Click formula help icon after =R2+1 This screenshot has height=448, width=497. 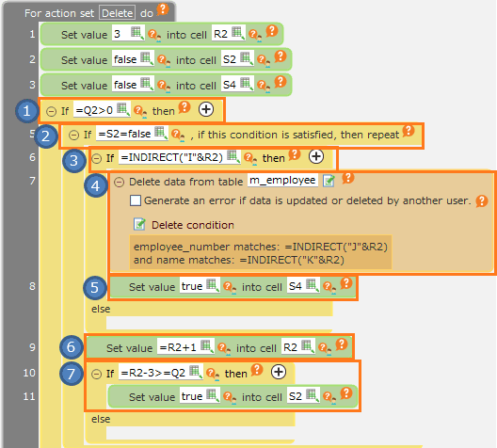pyautogui.click(x=224, y=348)
